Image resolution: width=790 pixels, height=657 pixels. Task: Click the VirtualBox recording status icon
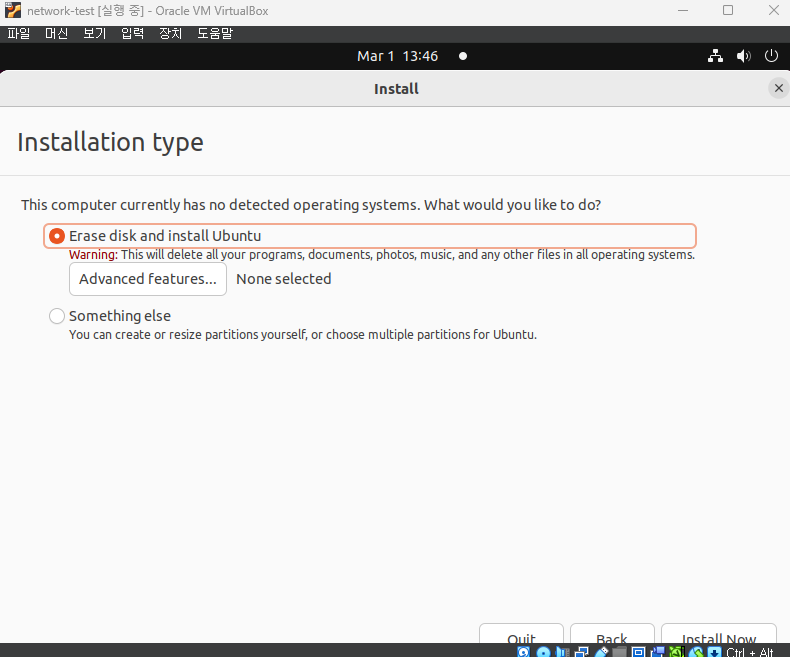pos(657,652)
